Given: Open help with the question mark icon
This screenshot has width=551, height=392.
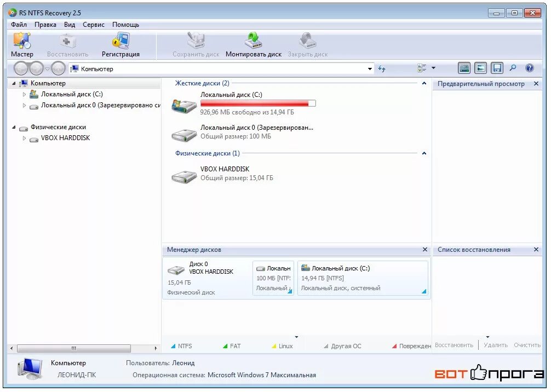Looking at the screenshot, I should (x=530, y=68).
